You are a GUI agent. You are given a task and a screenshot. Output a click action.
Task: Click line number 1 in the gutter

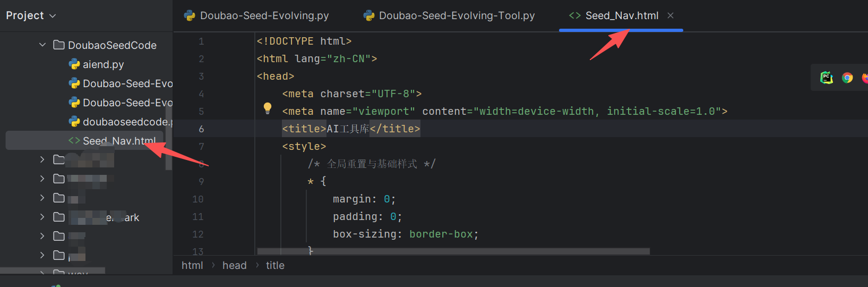[201, 41]
